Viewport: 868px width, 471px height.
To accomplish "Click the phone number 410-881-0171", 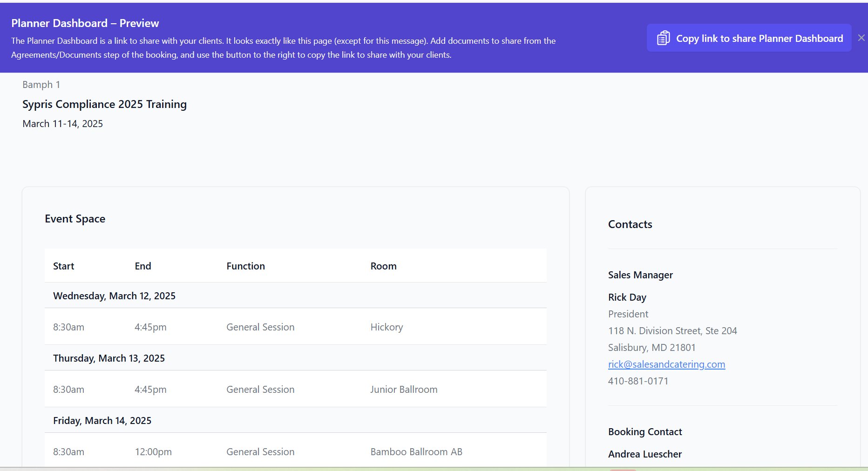I will point(638,381).
